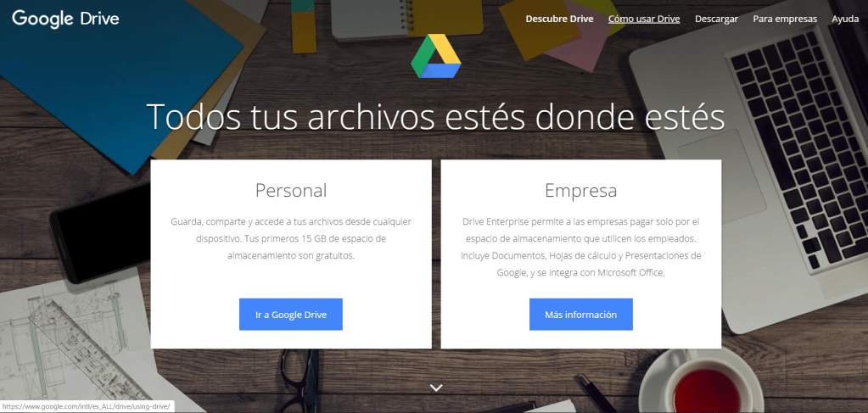Click the Ir a Google Drive button
This screenshot has height=413, width=868.
click(291, 315)
